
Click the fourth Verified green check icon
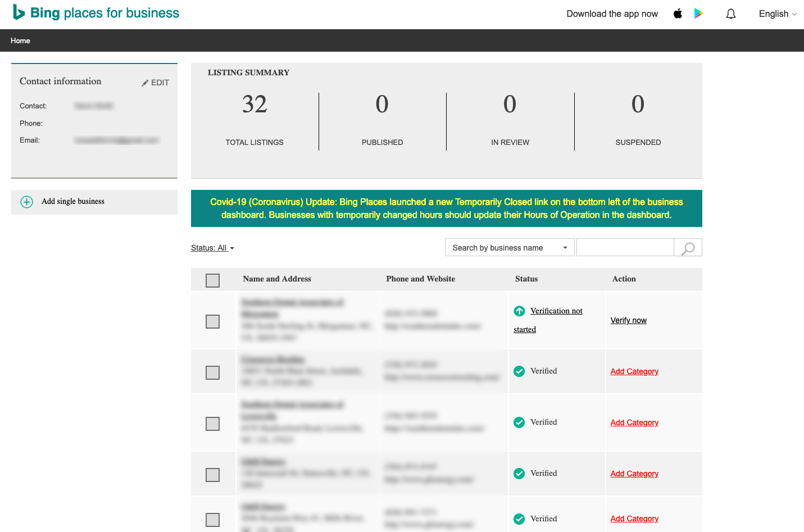(519, 519)
